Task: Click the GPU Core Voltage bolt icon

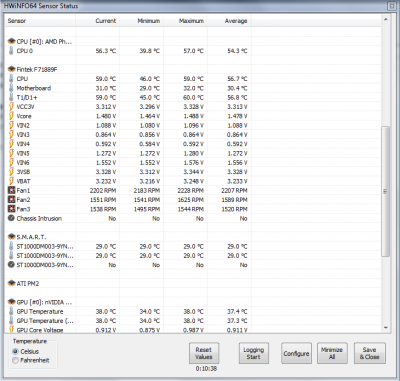Action: pyautogui.click(x=11, y=330)
